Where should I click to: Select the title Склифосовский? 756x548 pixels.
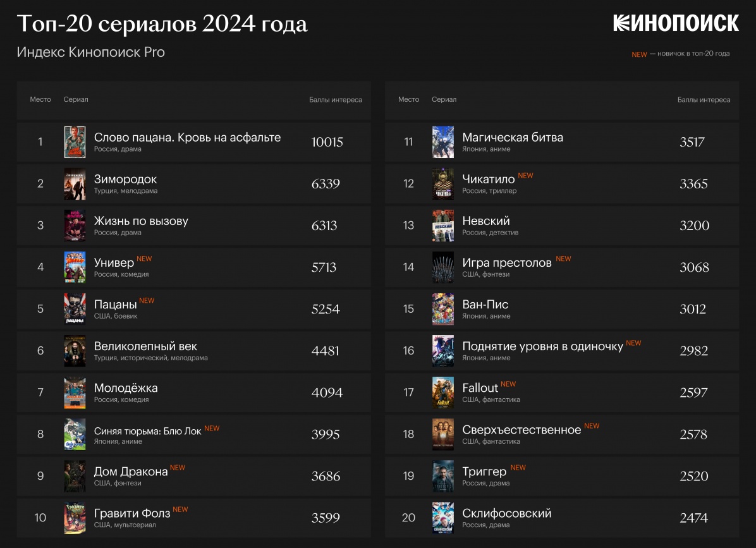tap(507, 513)
